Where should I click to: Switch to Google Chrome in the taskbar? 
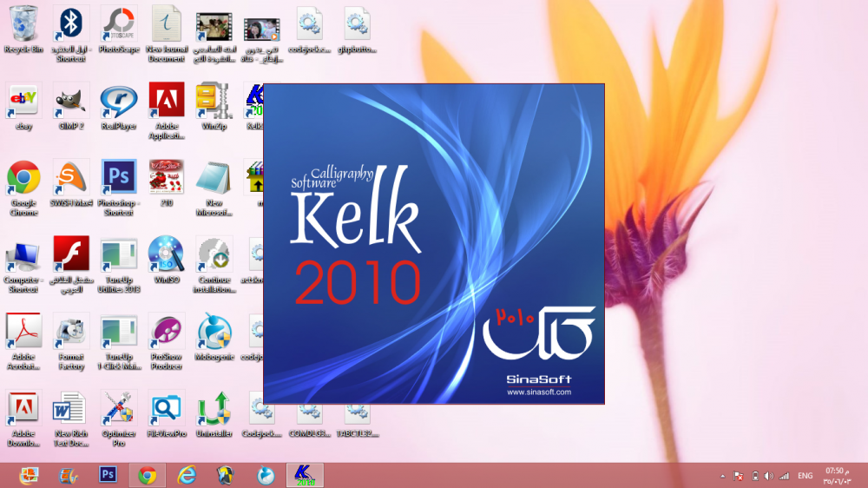tap(147, 475)
